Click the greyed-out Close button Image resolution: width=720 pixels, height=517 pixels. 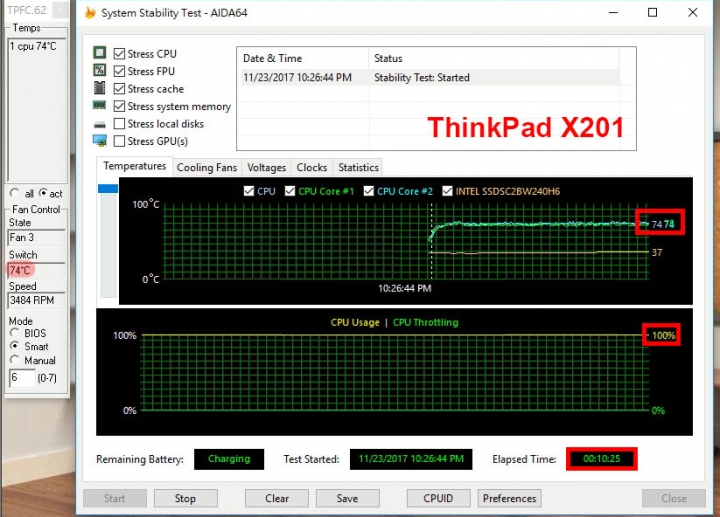pyautogui.click(x=674, y=498)
